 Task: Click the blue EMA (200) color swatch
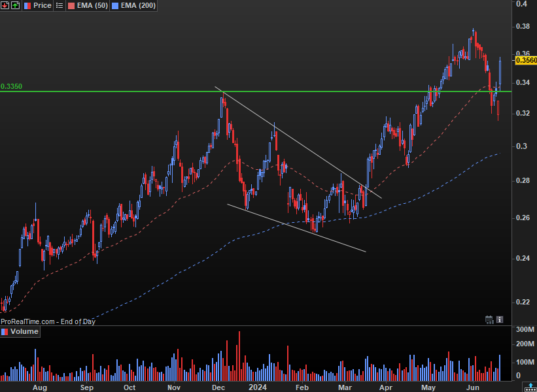114,5
